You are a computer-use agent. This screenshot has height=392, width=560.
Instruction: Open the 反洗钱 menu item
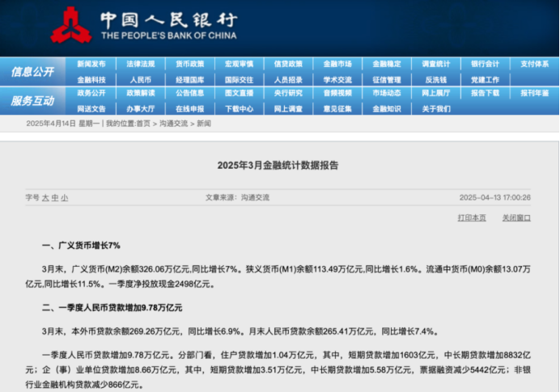point(436,79)
